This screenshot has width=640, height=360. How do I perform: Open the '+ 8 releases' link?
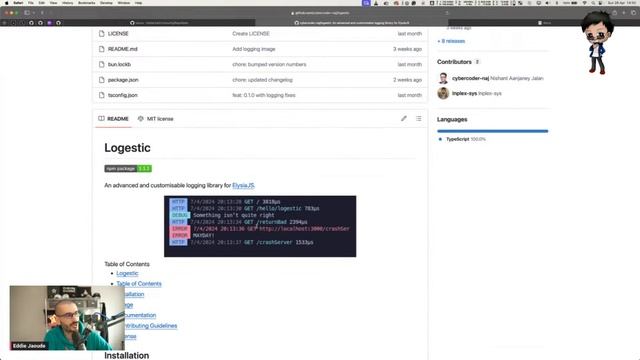[x=451, y=41]
